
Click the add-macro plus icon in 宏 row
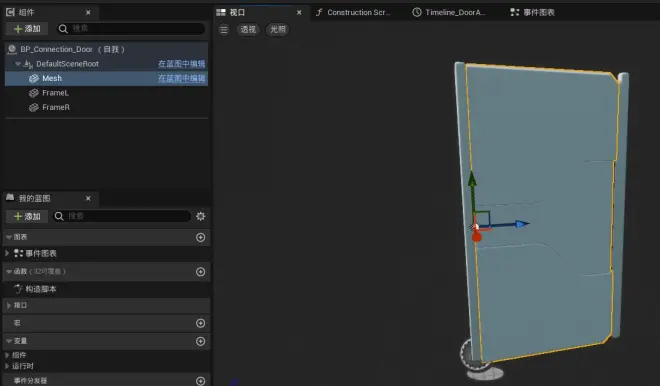click(x=201, y=323)
